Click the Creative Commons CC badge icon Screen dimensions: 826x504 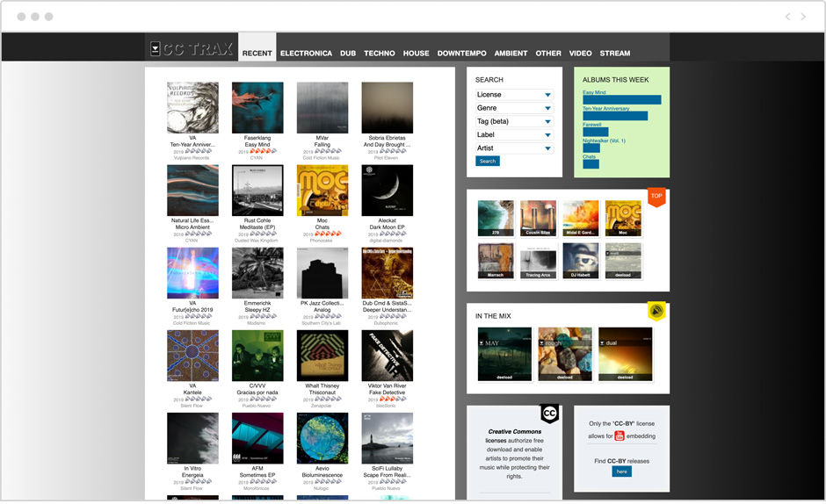[549, 414]
